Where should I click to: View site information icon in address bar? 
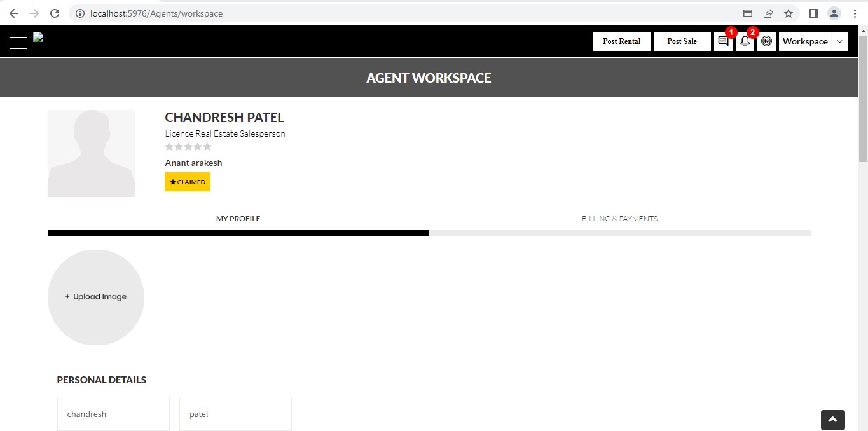80,13
